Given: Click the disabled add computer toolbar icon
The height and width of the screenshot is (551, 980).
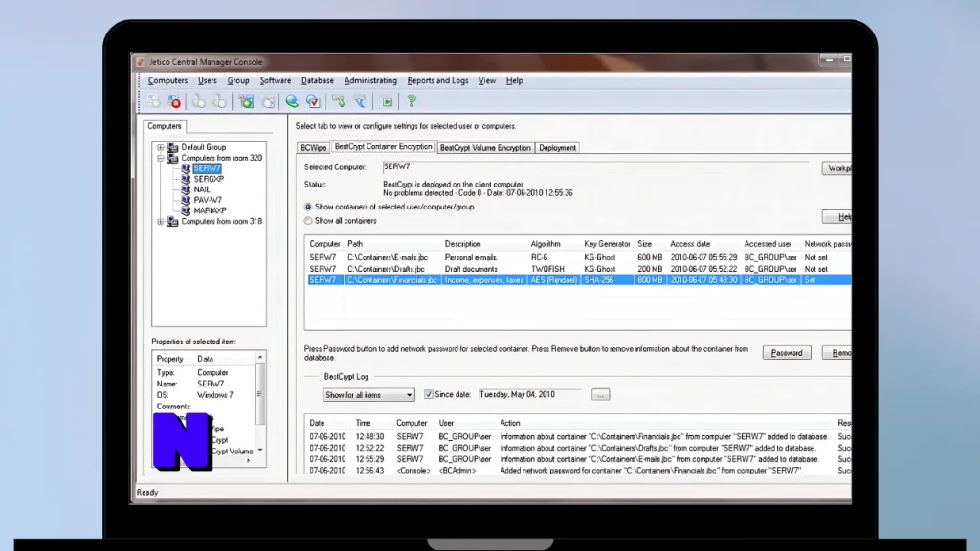Looking at the screenshot, I should click(153, 101).
